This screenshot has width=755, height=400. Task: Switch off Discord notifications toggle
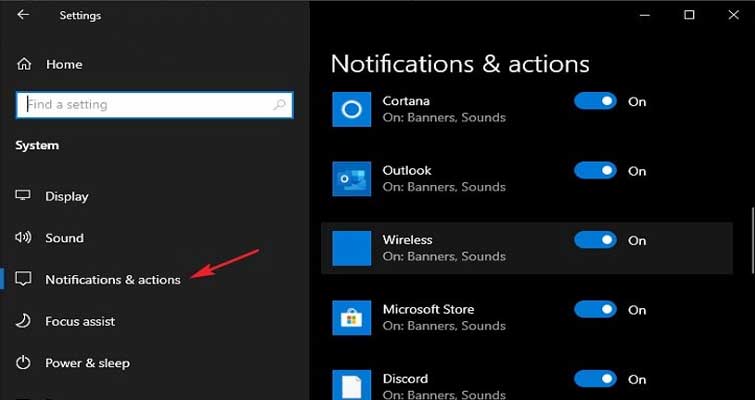coord(595,379)
